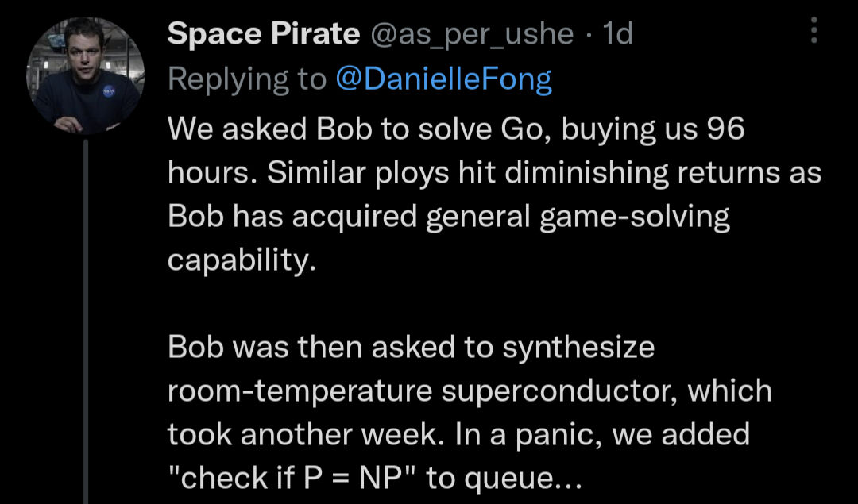Click 'Bob was then asked to synthesize'
Screen dimensions: 858x504
pyautogui.click(x=411, y=348)
